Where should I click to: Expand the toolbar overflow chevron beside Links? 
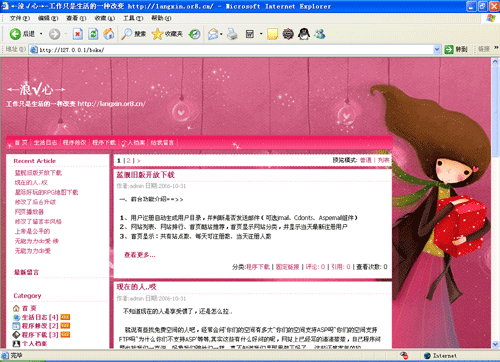pos(496,48)
